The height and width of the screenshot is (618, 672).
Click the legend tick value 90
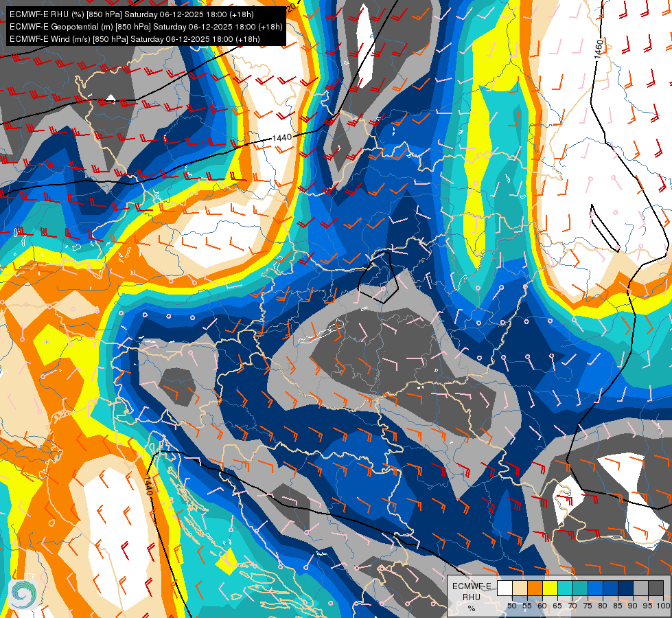(633, 606)
